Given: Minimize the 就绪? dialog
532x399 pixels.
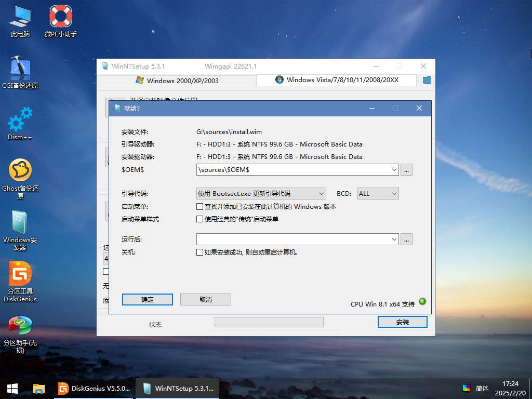Looking at the screenshot, I should click(372, 108).
